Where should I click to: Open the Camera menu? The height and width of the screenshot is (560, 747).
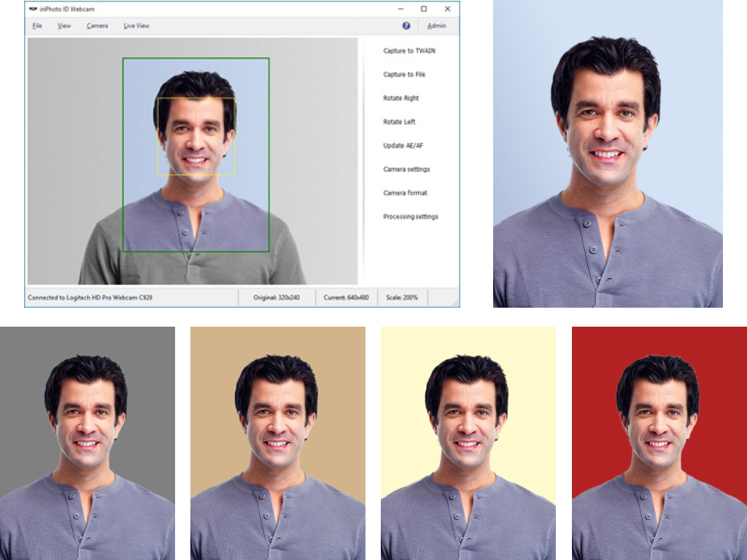[96, 26]
